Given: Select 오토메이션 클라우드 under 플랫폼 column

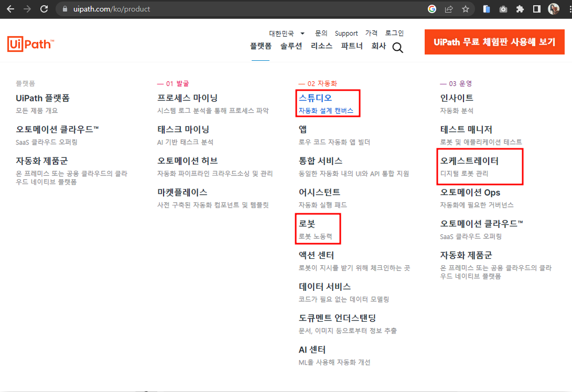Looking at the screenshot, I should (x=57, y=129).
